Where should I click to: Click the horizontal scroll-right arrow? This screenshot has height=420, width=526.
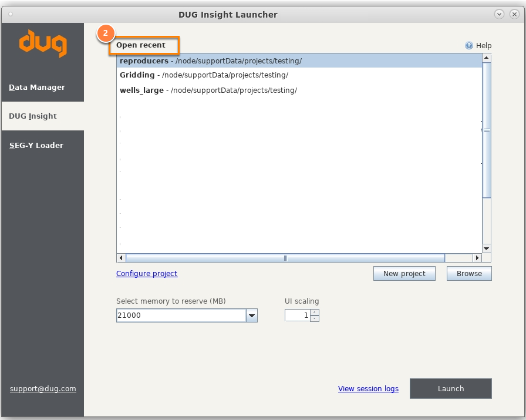[x=477, y=258]
